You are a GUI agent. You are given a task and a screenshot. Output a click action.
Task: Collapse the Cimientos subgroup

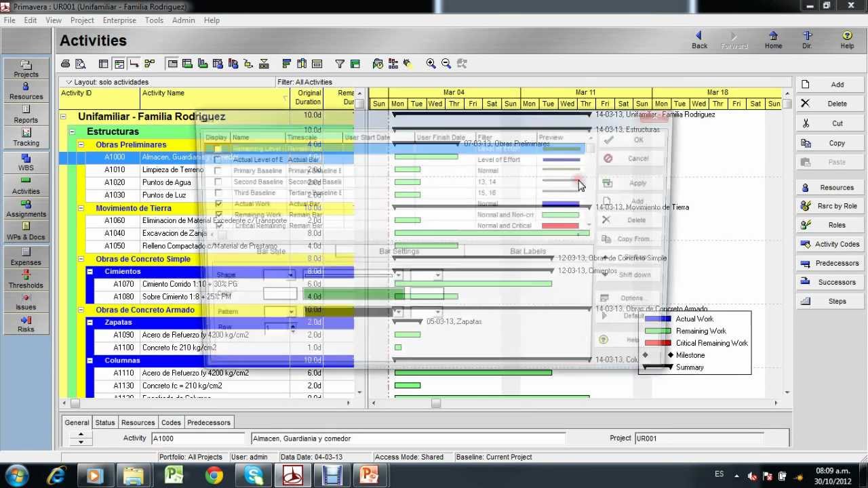[x=90, y=271]
